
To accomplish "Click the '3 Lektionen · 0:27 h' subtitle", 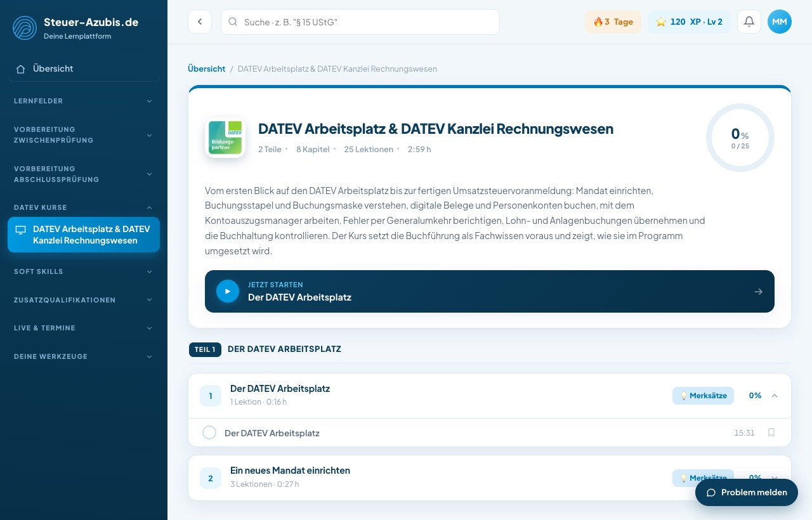I will point(265,484).
